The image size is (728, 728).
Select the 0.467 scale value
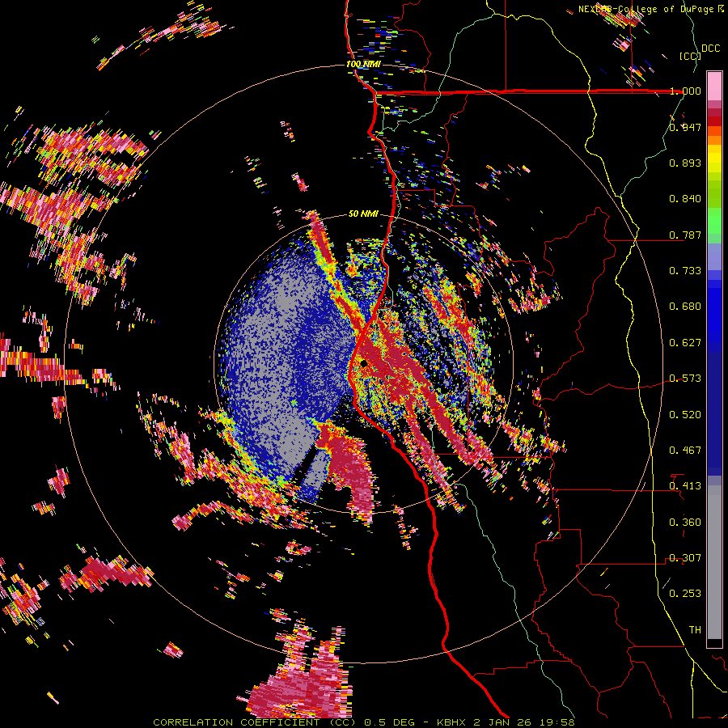click(685, 450)
